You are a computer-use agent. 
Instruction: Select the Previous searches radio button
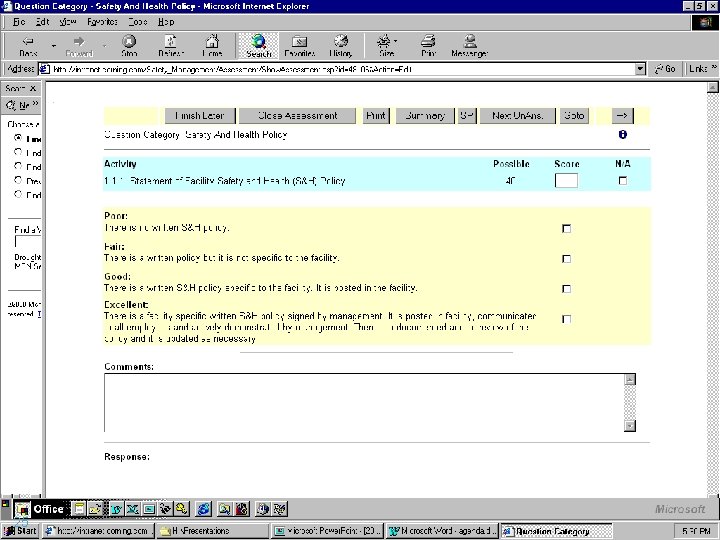tap(18, 180)
